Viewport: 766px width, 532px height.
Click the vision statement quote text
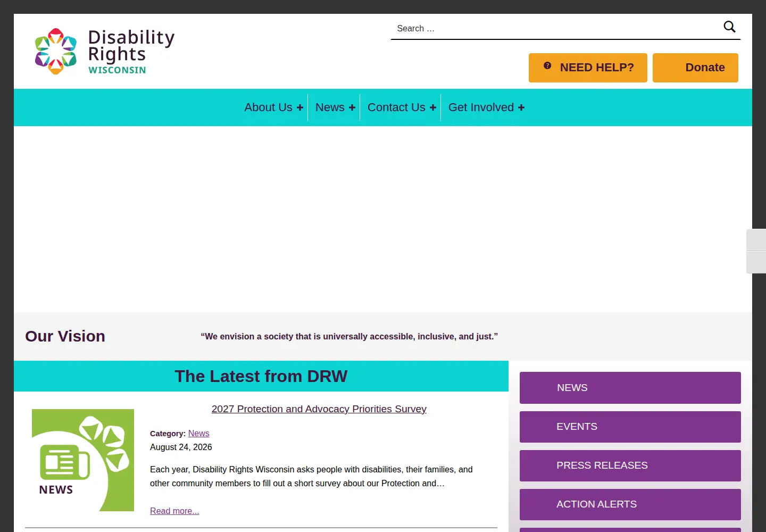pyautogui.click(x=349, y=337)
